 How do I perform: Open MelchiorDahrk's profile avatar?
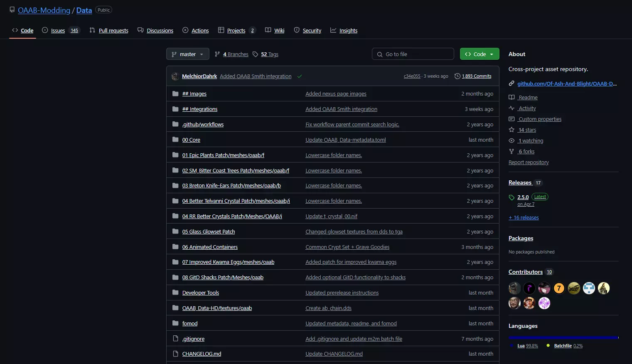point(175,76)
